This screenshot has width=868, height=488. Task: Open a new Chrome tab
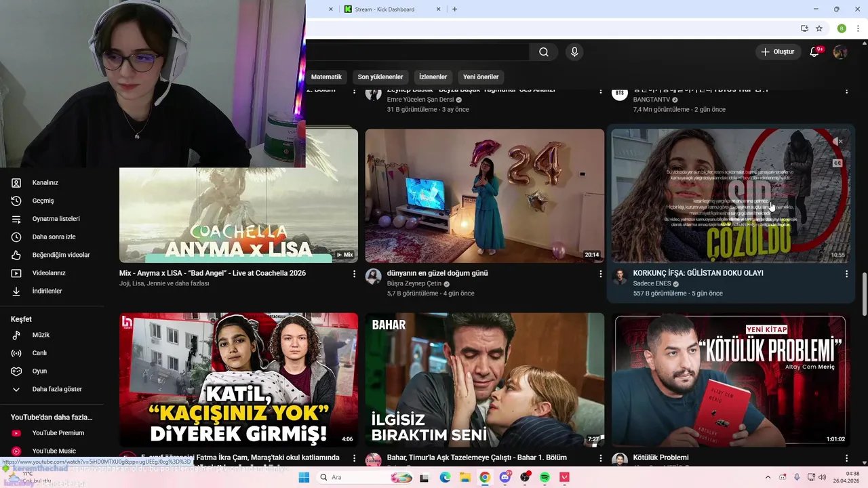(454, 9)
